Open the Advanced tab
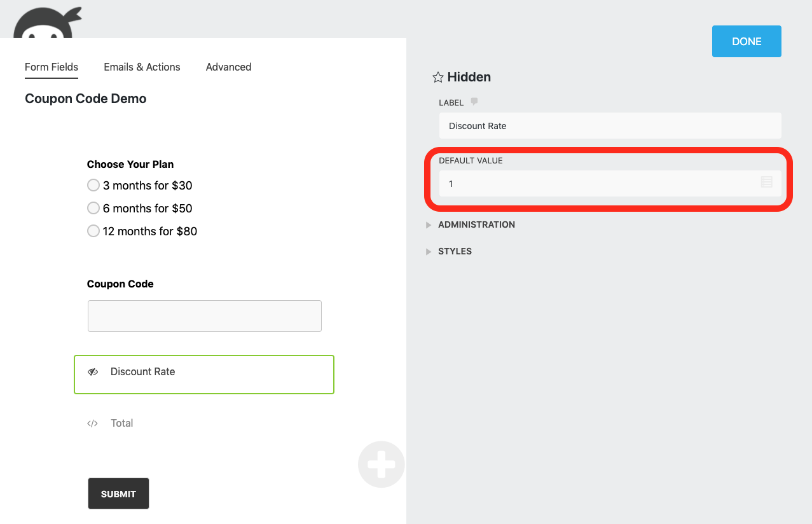Image resolution: width=812 pixels, height=524 pixels. [228, 67]
